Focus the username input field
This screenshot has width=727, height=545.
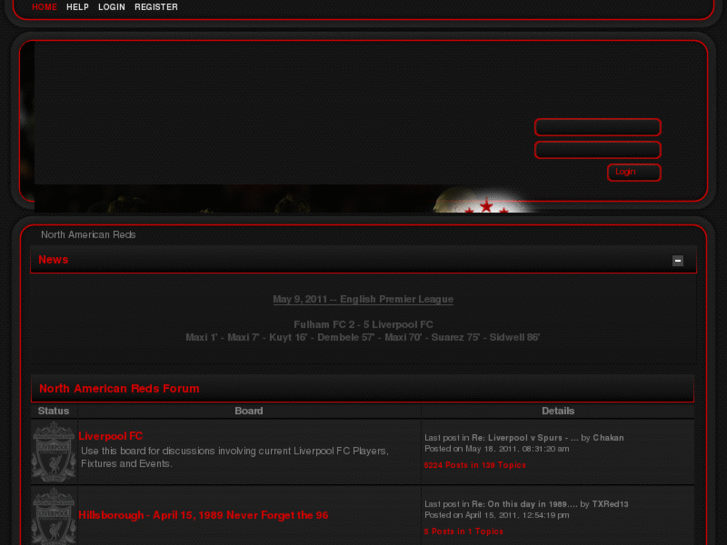pos(598,127)
